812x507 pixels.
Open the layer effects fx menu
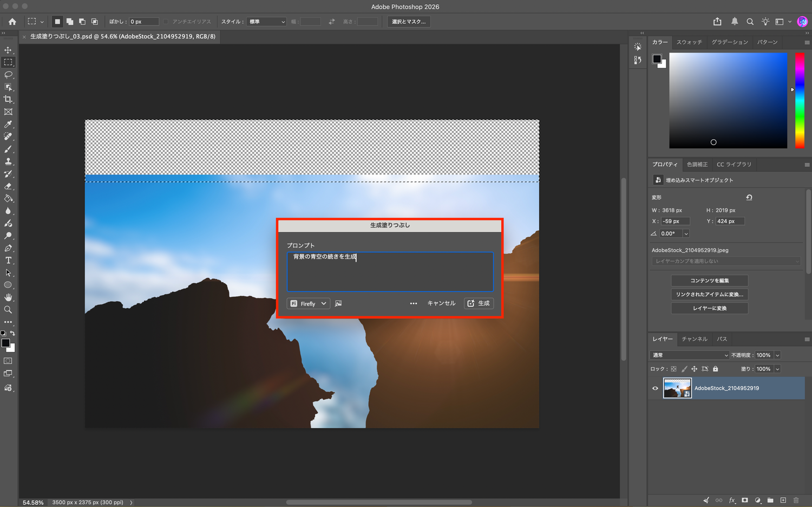(x=732, y=500)
